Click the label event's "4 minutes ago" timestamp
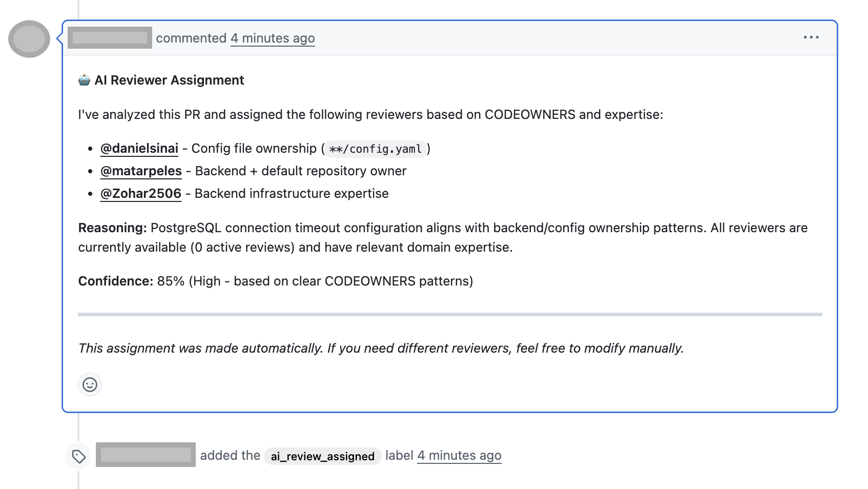Viewport: 868px width, 489px height. pyautogui.click(x=459, y=456)
